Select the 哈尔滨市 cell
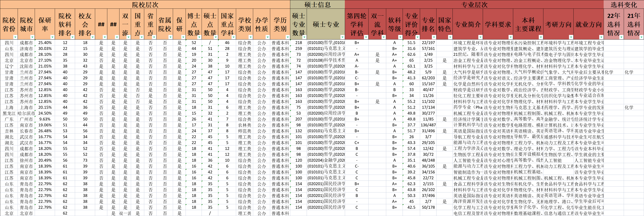This screenshot has width=644, height=216. pyautogui.click(x=26, y=113)
